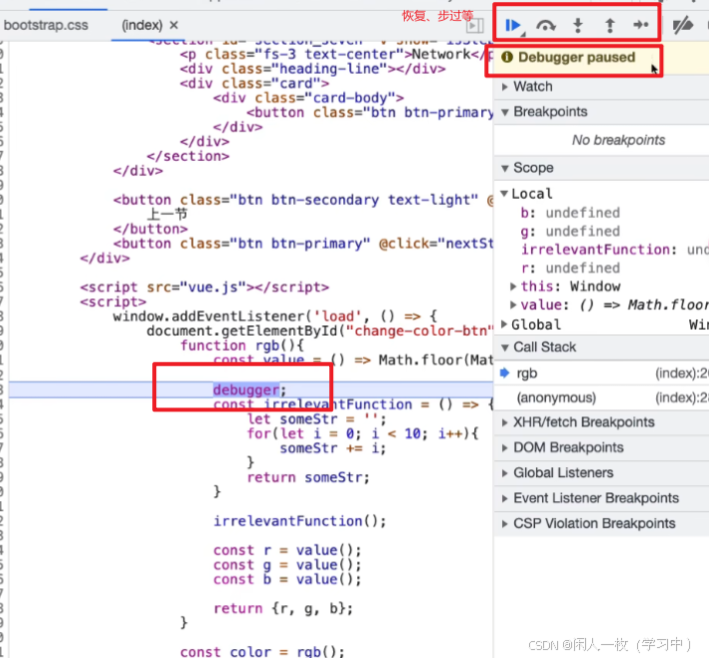Select the (index) source tab
709x658 pixels.
pos(142,25)
